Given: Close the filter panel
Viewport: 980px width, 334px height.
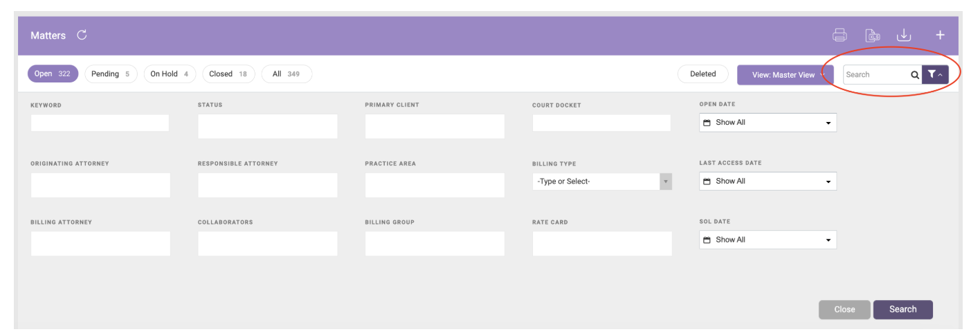Looking at the screenshot, I should pyautogui.click(x=844, y=310).
